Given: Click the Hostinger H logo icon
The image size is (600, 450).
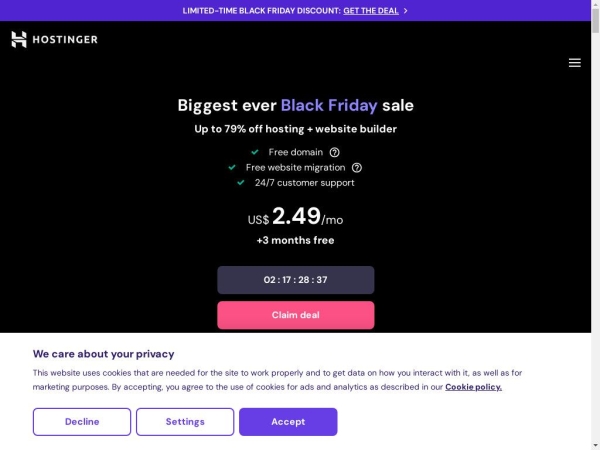Looking at the screenshot, I should point(19,39).
